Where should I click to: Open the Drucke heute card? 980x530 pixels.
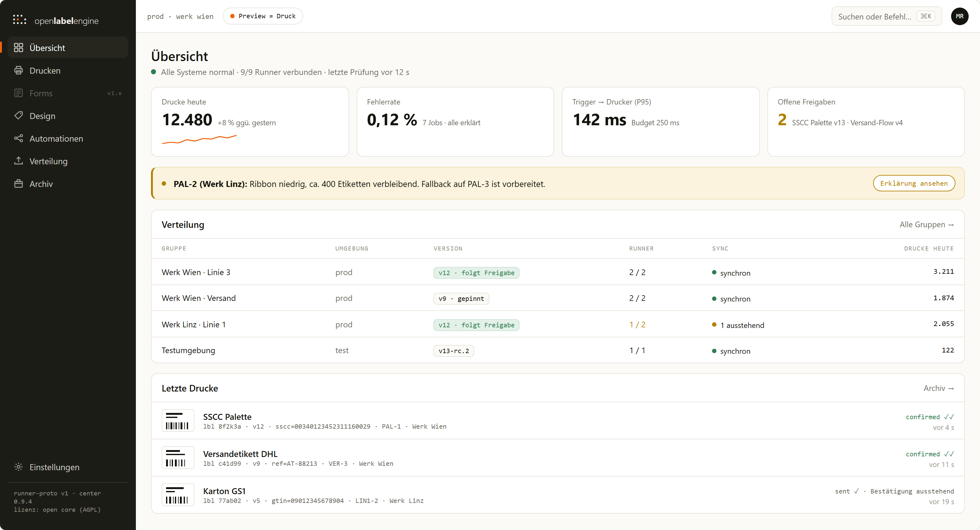point(250,121)
